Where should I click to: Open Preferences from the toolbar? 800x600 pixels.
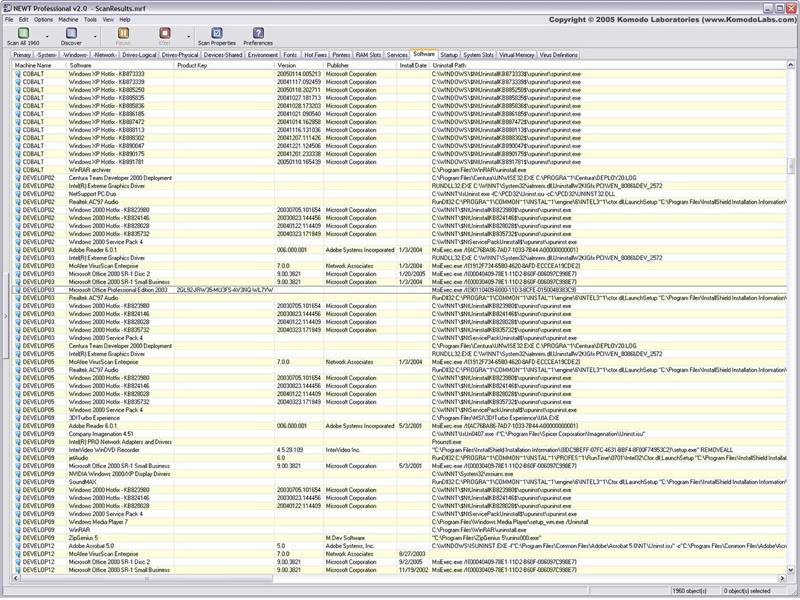click(x=258, y=34)
